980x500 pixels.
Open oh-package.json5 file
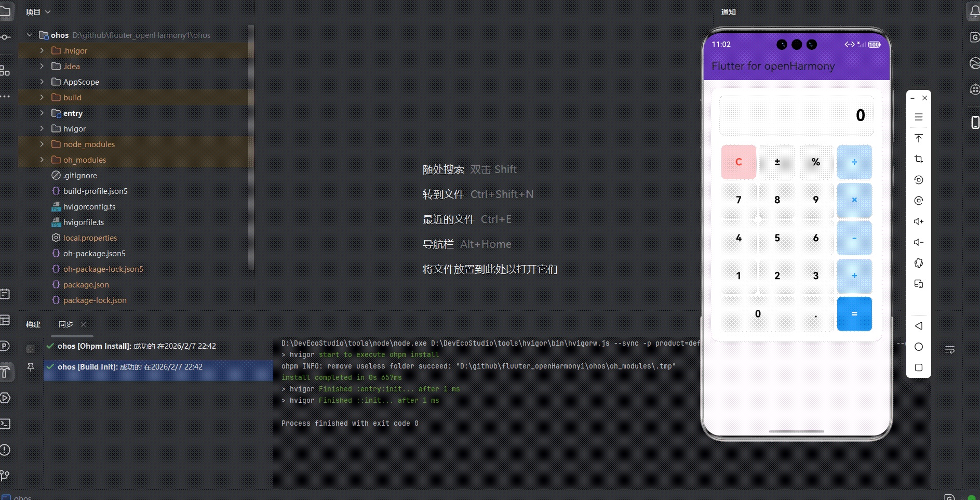(94, 253)
